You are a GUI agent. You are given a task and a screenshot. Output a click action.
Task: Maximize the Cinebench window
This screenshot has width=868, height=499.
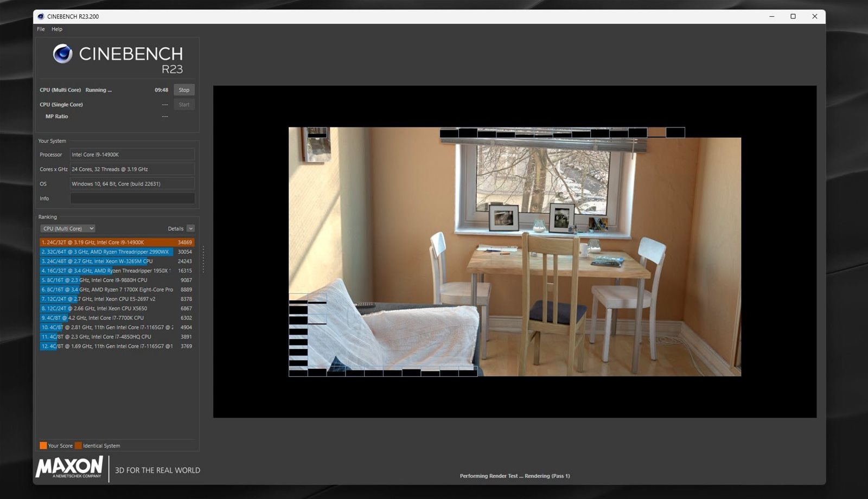[793, 16]
